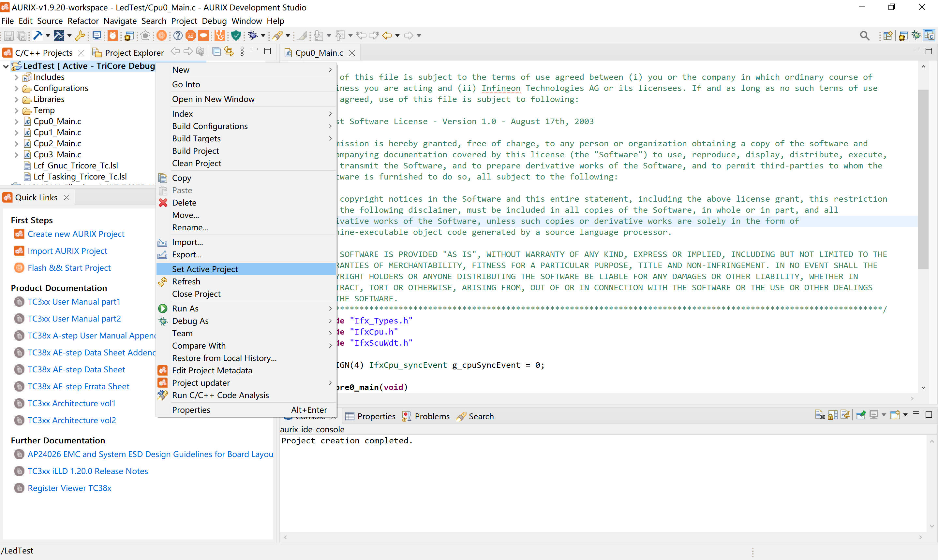
Task: Click the editor's vertical scrollbar thumb
Action: 923,179
